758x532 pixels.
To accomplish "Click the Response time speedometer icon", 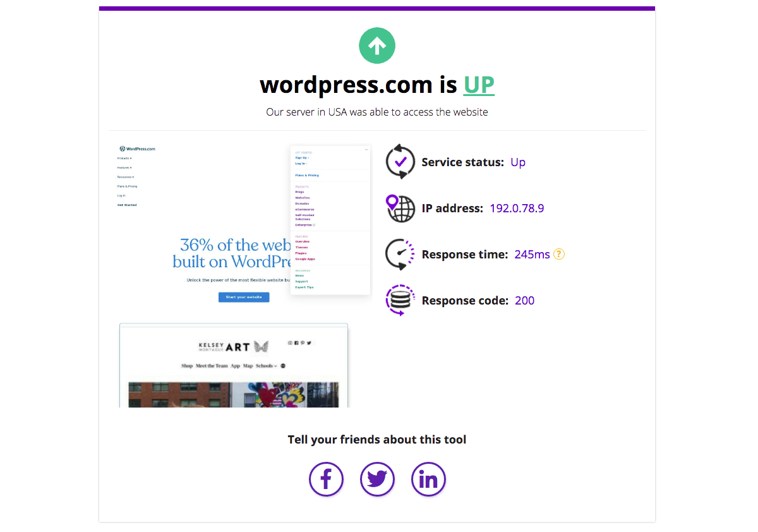I will click(400, 255).
